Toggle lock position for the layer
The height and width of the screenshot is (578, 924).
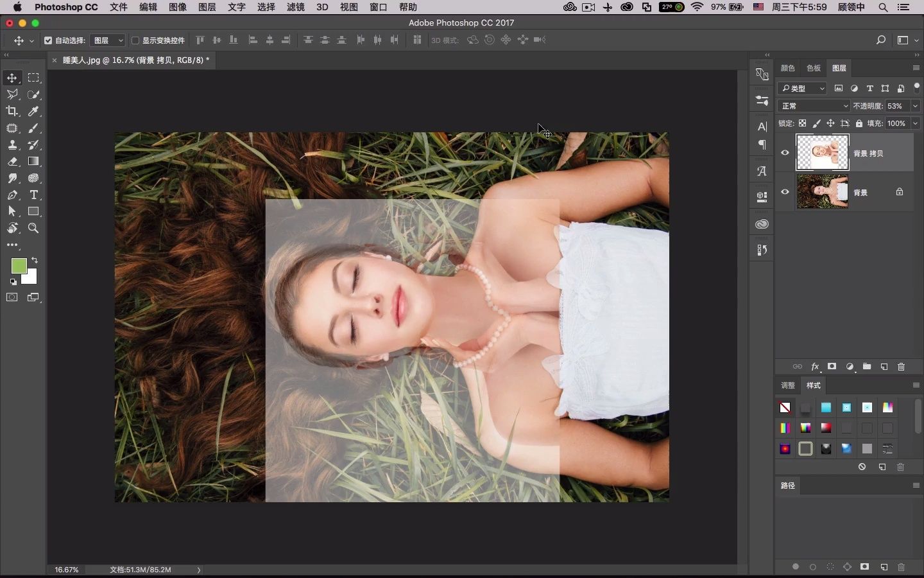[x=830, y=123]
